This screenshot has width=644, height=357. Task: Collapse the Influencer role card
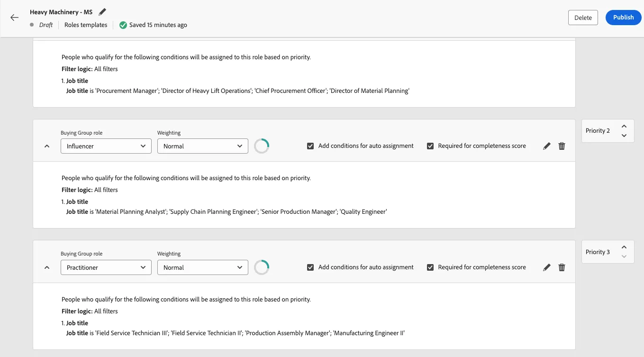pos(46,146)
